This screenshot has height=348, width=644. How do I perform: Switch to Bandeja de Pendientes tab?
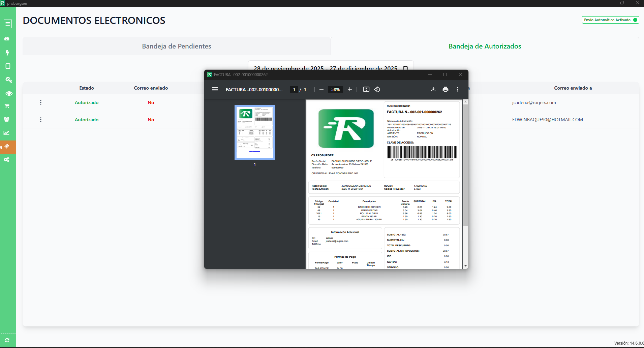click(x=177, y=46)
